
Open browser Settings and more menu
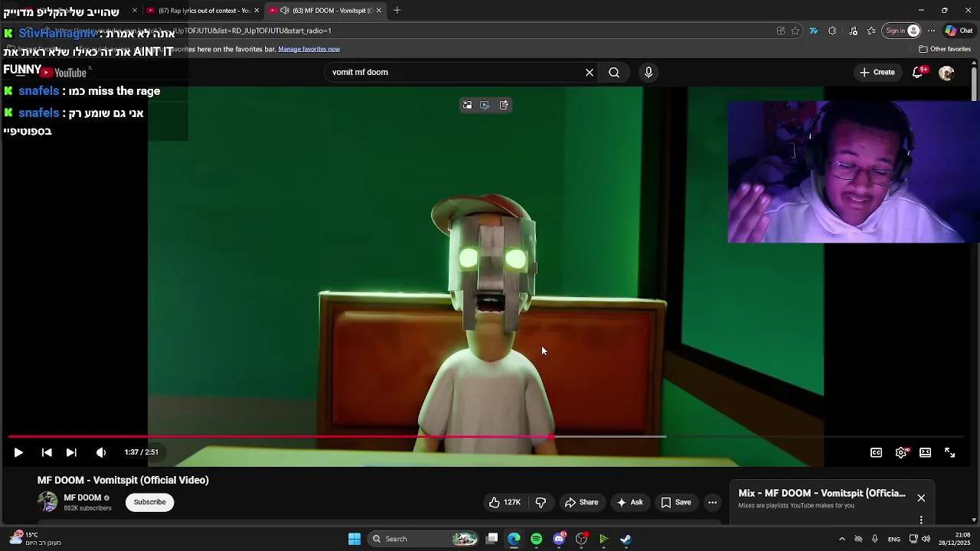click(x=931, y=31)
